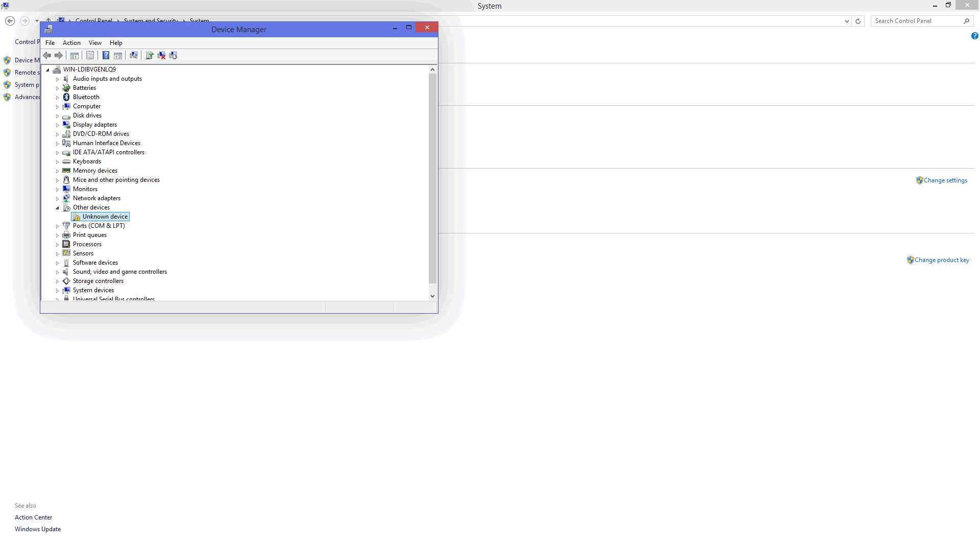Click System protection link in System sidebar
The image size is (980, 543).
(27, 85)
